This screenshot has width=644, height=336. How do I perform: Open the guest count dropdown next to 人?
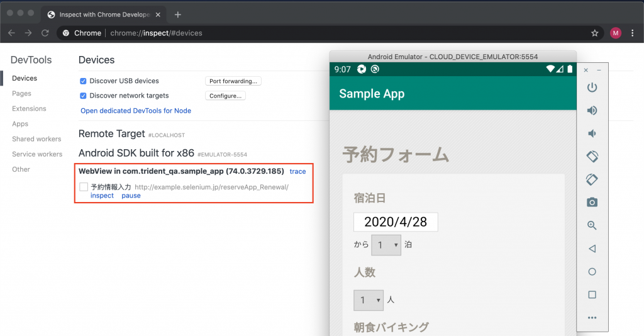tap(369, 300)
